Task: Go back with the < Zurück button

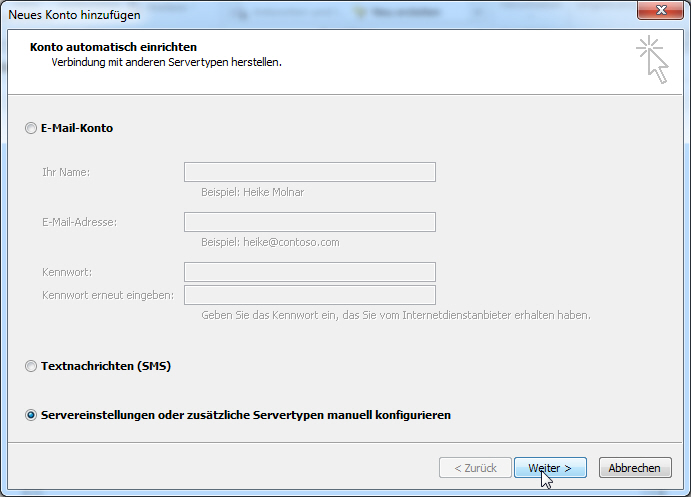Action: [x=475, y=467]
